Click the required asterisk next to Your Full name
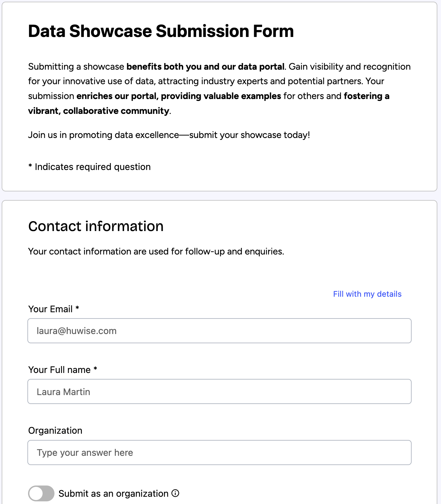This screenshot has width=441, height=504. [x=95, y=369]
